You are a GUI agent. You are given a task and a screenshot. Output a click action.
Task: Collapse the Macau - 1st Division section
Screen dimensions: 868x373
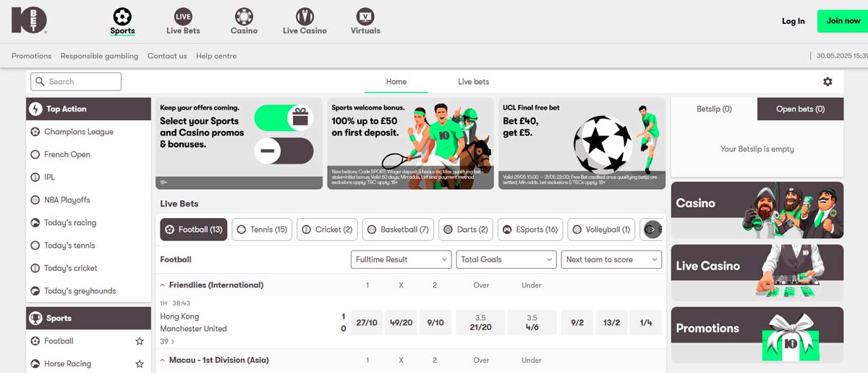[x=163, y=361]
